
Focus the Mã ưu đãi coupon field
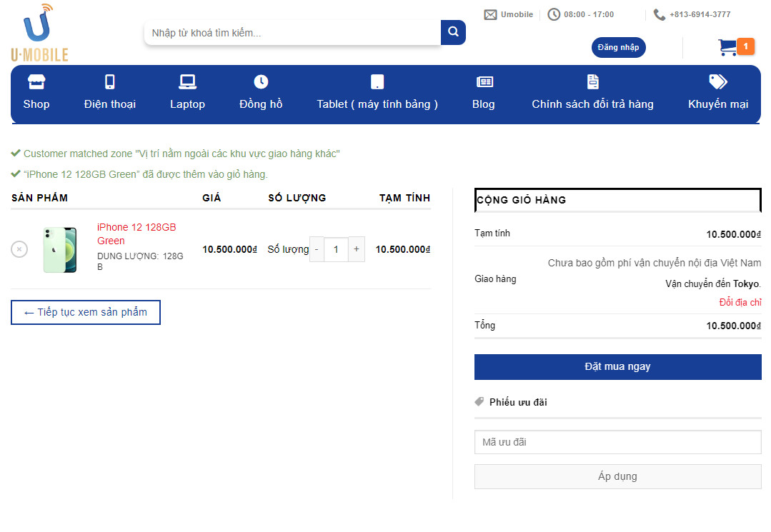tap(617, 442)
